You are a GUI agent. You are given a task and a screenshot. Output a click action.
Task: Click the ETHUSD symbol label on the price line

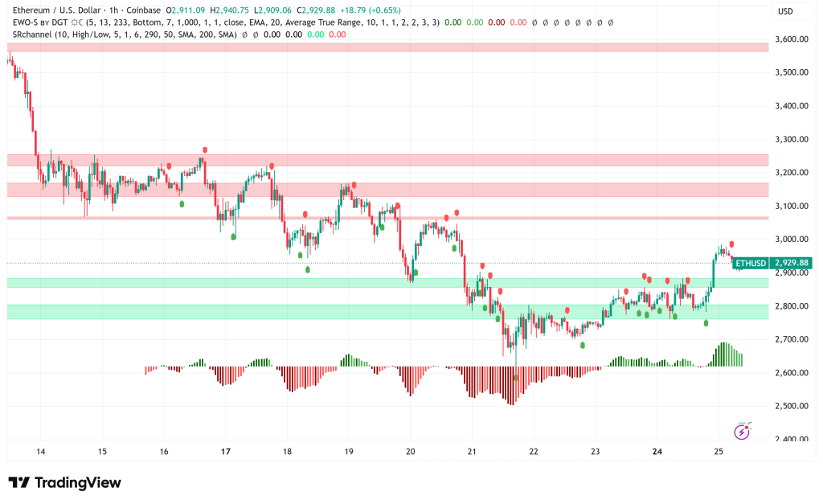coord(751,263)
